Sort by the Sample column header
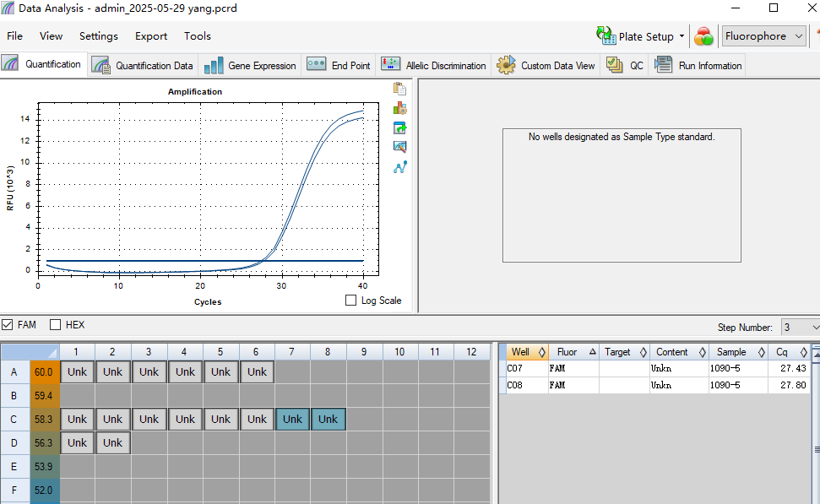Screen dimensions: 820x504 click(738, 352)
